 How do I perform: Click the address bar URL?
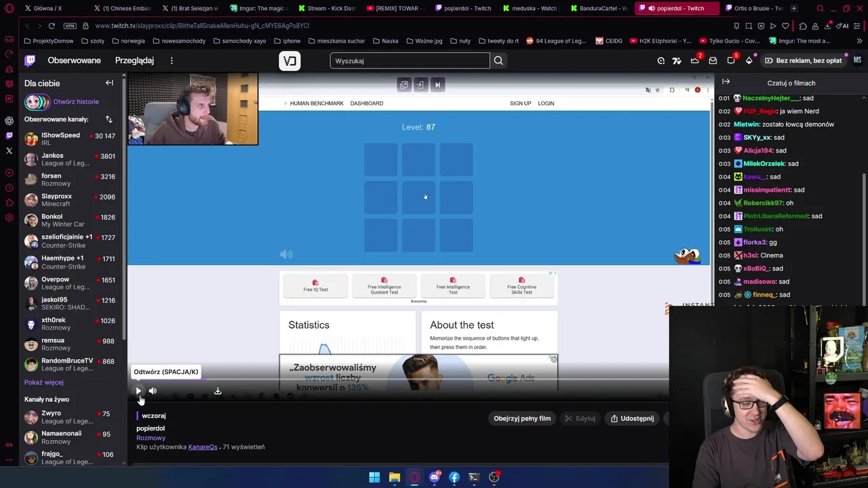tap(202, 26)
